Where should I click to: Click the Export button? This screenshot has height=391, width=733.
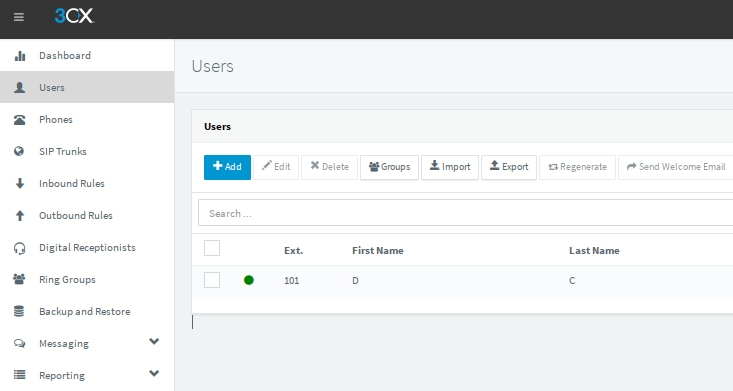pyautogui.click(x=509, y=167)
